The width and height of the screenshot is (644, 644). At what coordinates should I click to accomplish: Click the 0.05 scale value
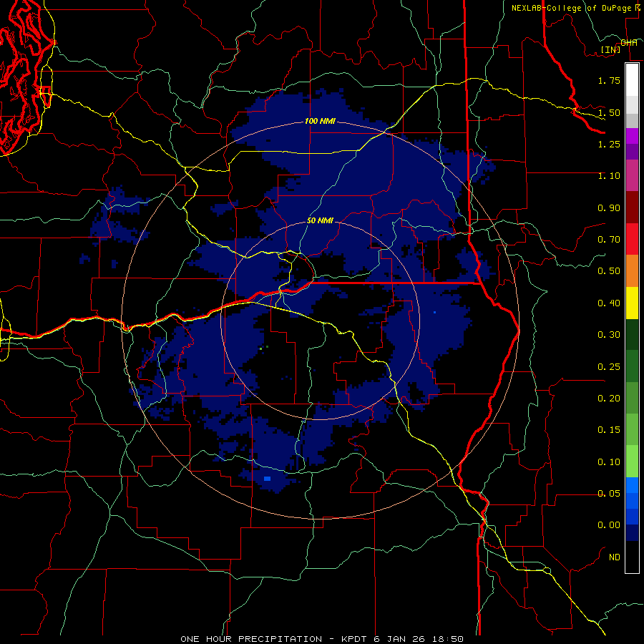coord(609,494)
